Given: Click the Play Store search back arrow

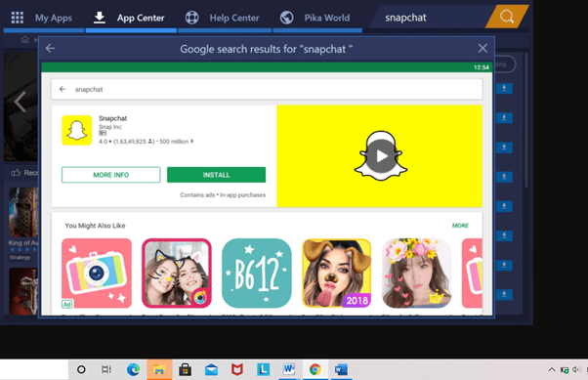Looking at the screenshot, I should click(x=63, y=89).
